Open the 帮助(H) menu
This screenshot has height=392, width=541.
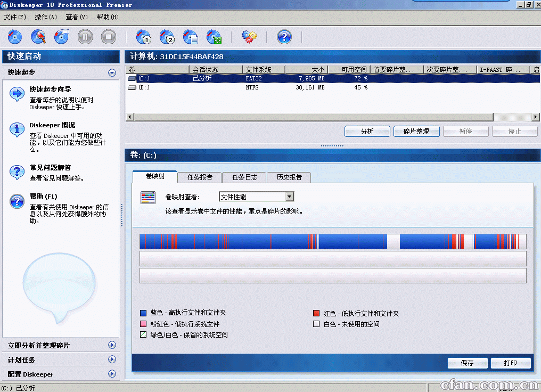108,17
